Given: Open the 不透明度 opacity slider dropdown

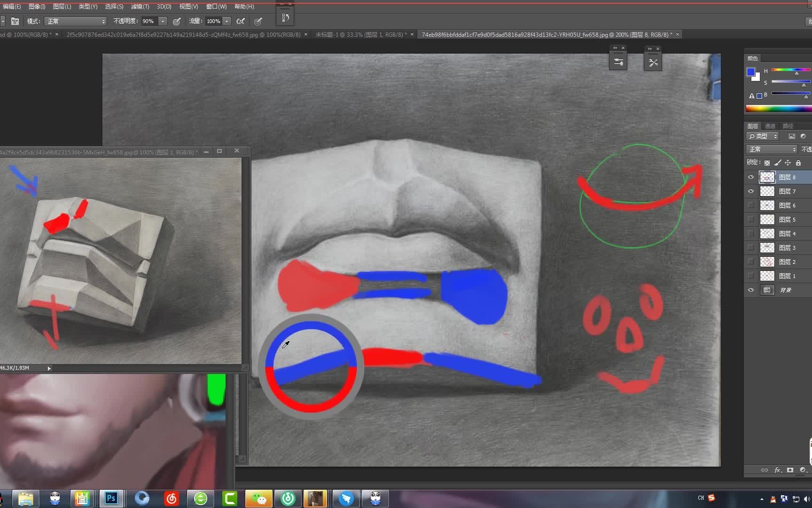Looking at the screenshot, I should (x=163, y=21).
